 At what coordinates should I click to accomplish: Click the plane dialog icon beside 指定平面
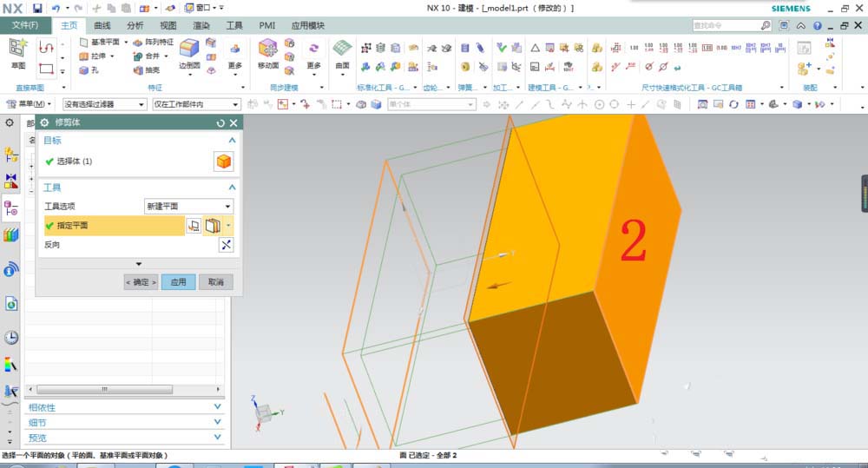tap(194, 226)
